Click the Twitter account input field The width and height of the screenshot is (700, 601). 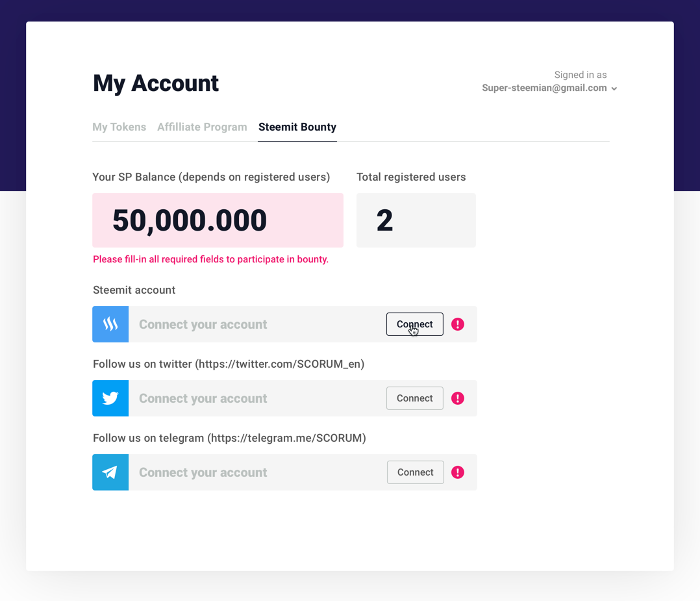pyautogui.click(x=257, y=398)
